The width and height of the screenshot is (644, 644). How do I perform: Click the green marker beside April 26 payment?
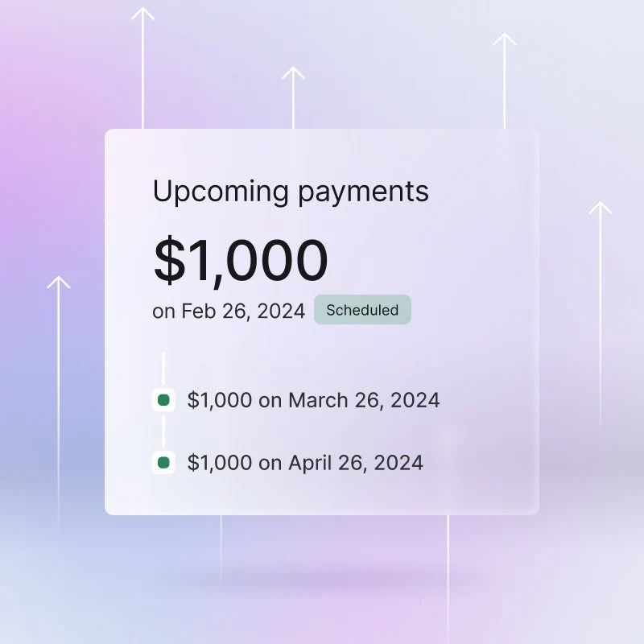click(x=163, y=463)
